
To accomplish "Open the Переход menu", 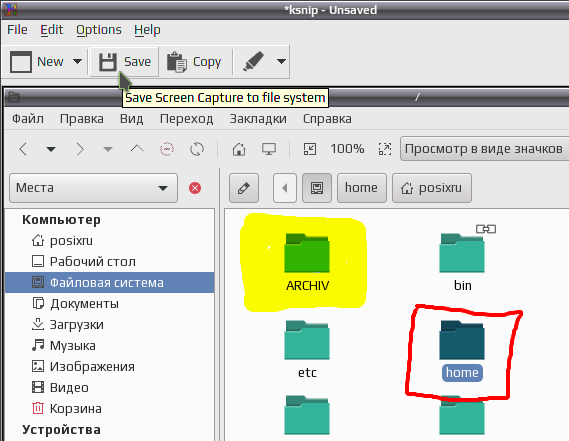I will tap(187, 119).
